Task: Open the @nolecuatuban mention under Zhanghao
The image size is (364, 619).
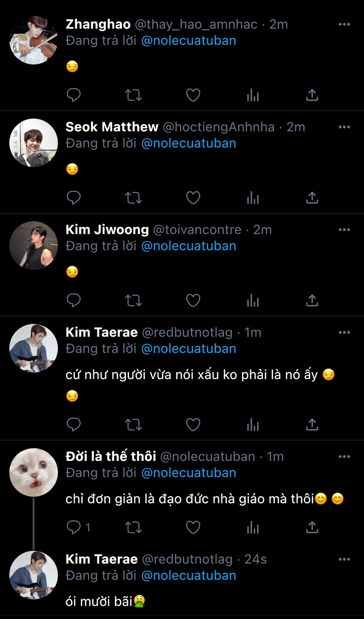Action: pyautogui.click(x=189, y=41)
